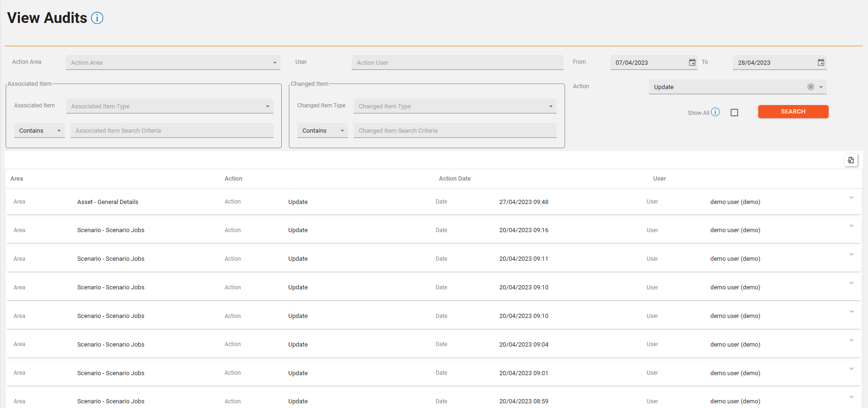The image size is (868, 408).
Task: Click the Associated Item Search Criteria field
Action: 172,131
